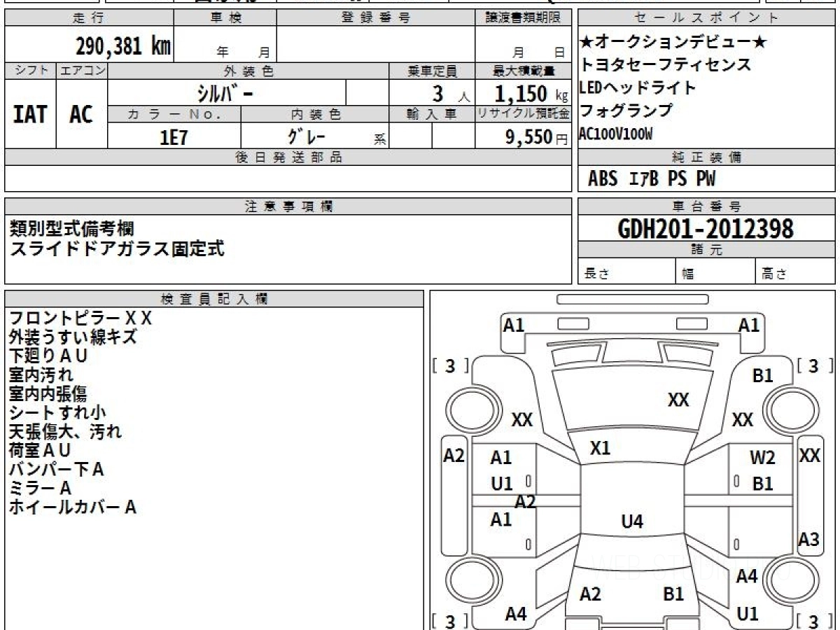840x630 pixels.
Task: Select the 類別型式備考欄 note
Action: pos(72,228)
